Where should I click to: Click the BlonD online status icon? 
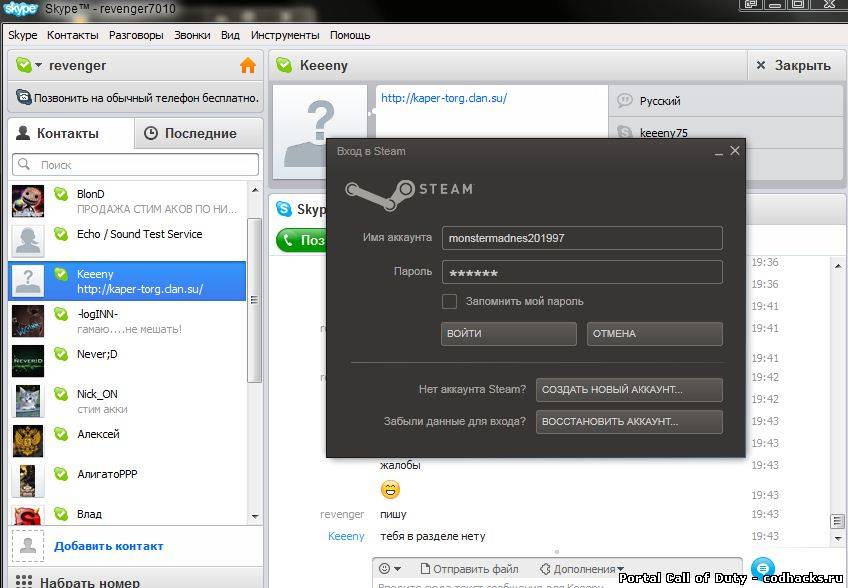pos(61,194)
